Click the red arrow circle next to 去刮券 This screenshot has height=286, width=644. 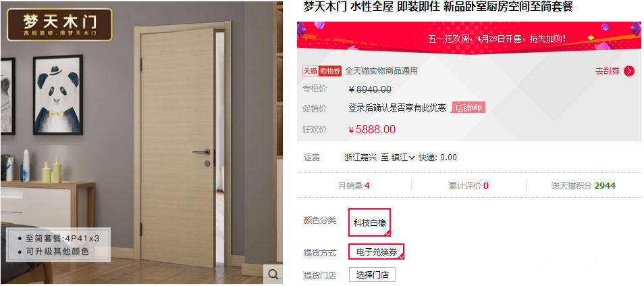tap(628, 71)
